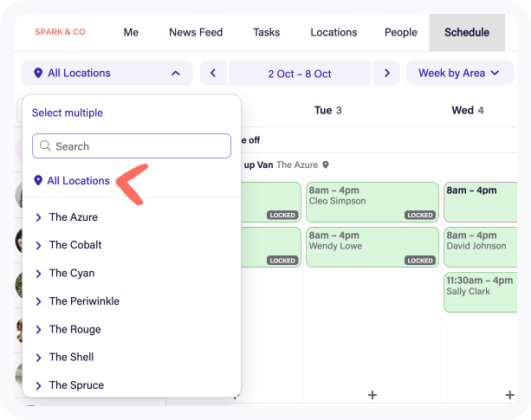Open Sally Clark's 11:30am – 4pm shift
This screenshot has height=420, width=531.
pos(481,292)
